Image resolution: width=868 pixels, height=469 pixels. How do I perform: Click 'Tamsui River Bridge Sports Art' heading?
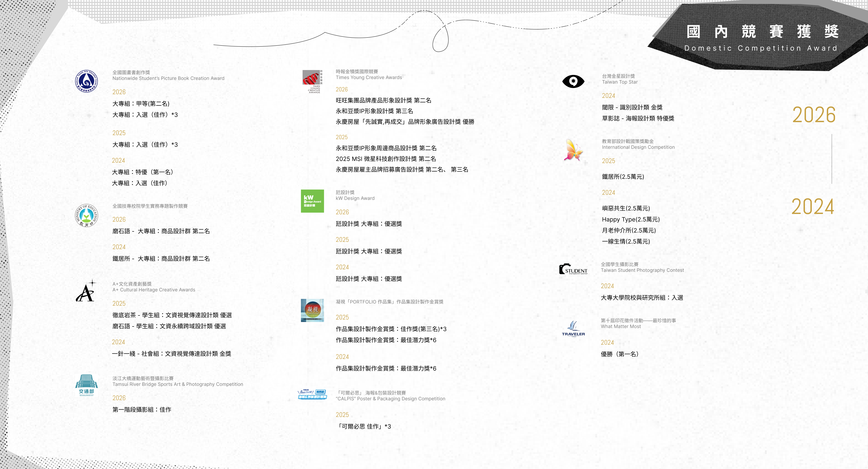178,384
